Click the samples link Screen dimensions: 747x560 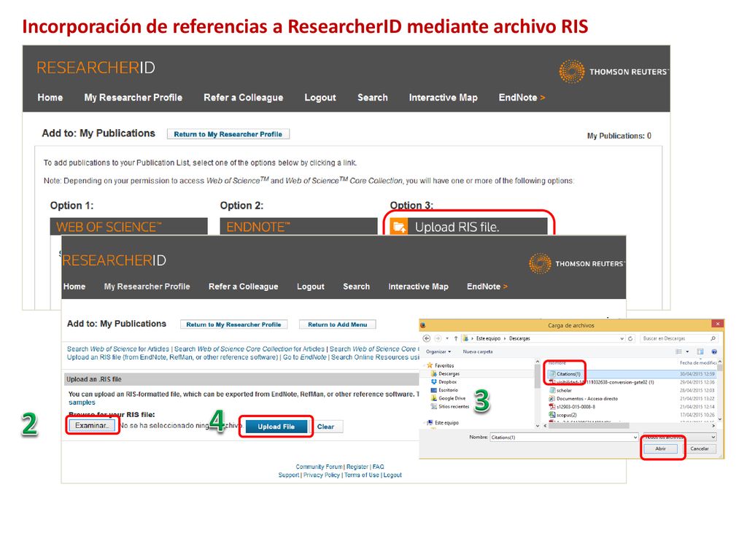point(82,402)
